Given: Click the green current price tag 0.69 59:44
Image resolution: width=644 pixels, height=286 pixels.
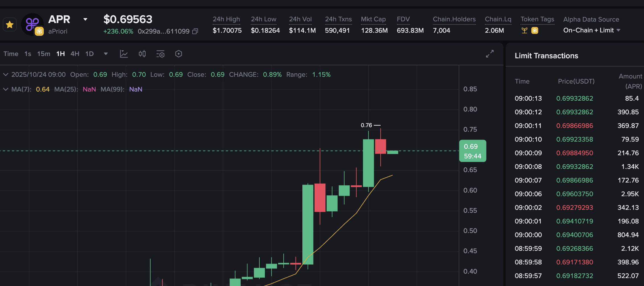Looking at the screenshot, I should click(472, 151).
